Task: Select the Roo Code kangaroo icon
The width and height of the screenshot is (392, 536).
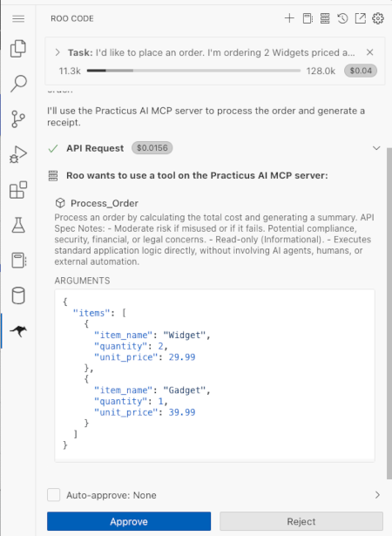Action: coord(18,330)
